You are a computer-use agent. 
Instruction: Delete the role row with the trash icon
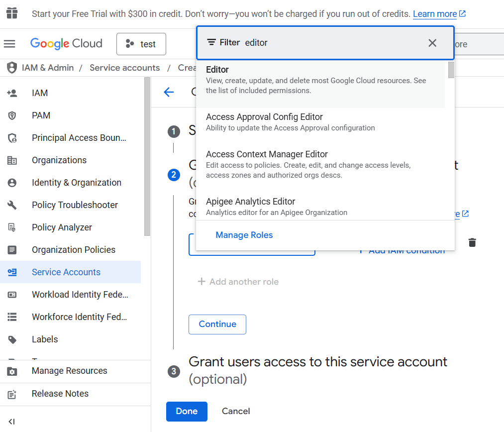[472, 242]
